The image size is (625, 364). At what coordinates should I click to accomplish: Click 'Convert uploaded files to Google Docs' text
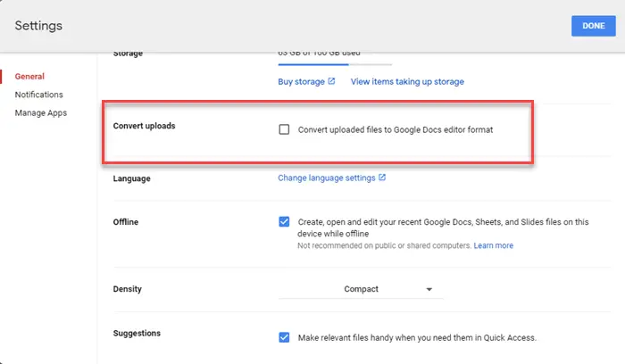pyautogui.click(x=396, y=130)
